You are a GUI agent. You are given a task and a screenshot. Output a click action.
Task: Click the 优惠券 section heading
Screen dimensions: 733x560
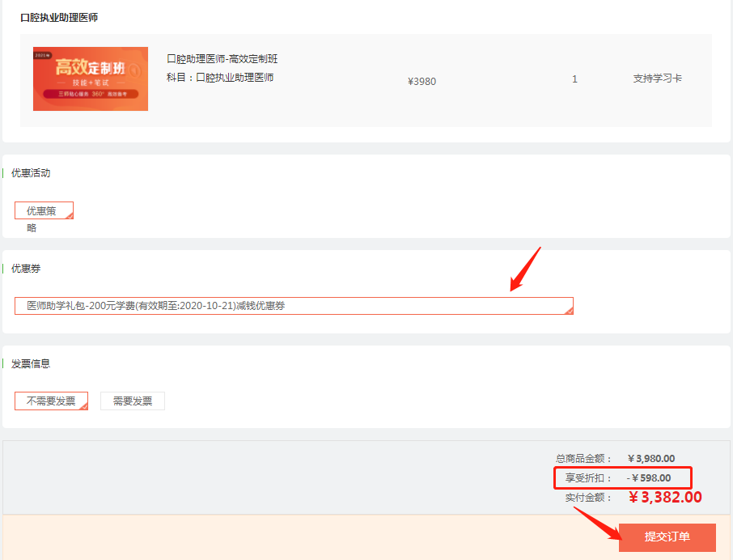coord(25,269)
